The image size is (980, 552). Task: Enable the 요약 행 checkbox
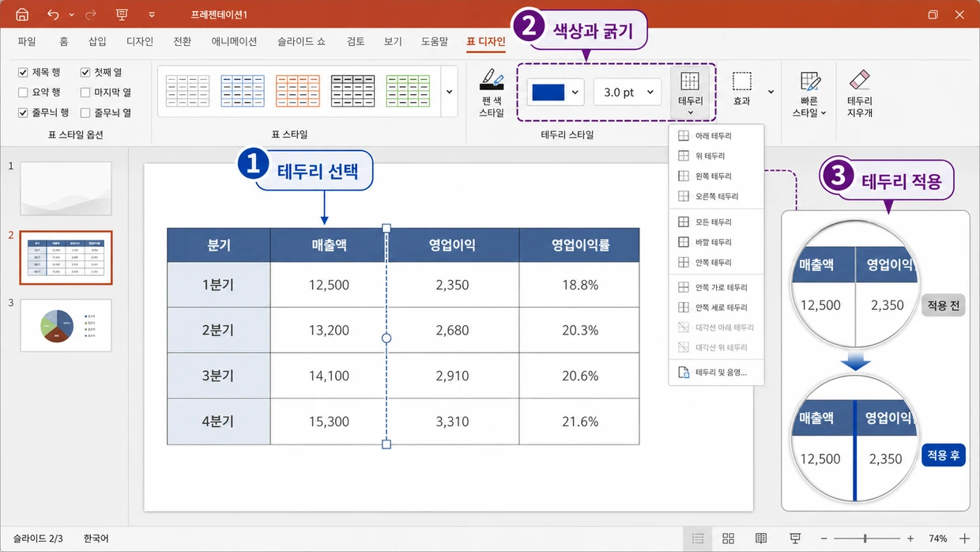tap(23, 93)
